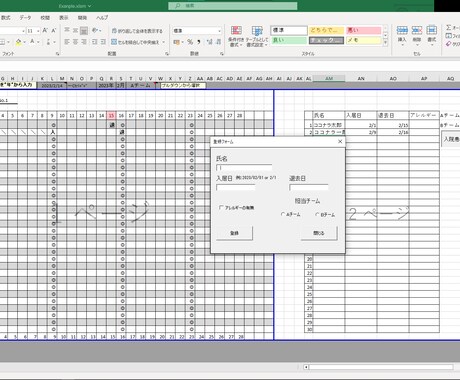Click the clear eraser icon in editing group
460x380 pixels.
(449, 44)
